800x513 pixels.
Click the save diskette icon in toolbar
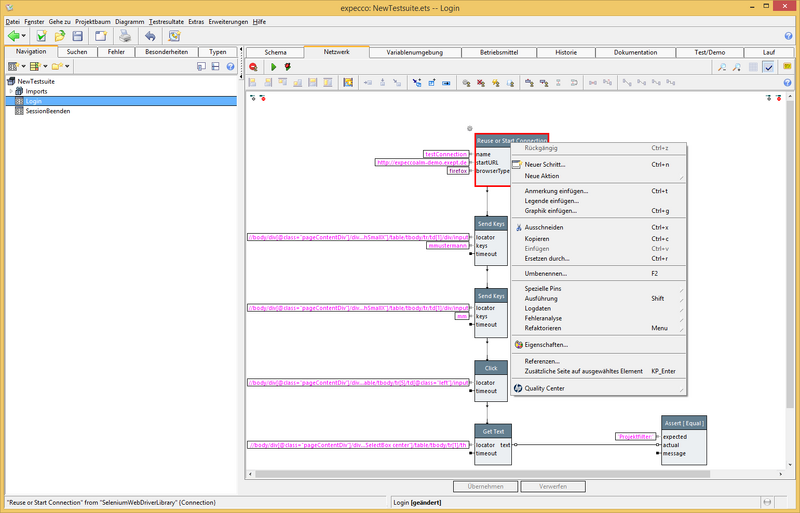coord(79,36)
